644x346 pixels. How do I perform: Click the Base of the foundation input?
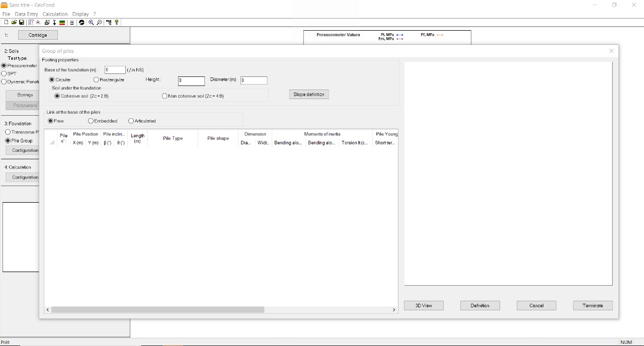coord(115,70)
